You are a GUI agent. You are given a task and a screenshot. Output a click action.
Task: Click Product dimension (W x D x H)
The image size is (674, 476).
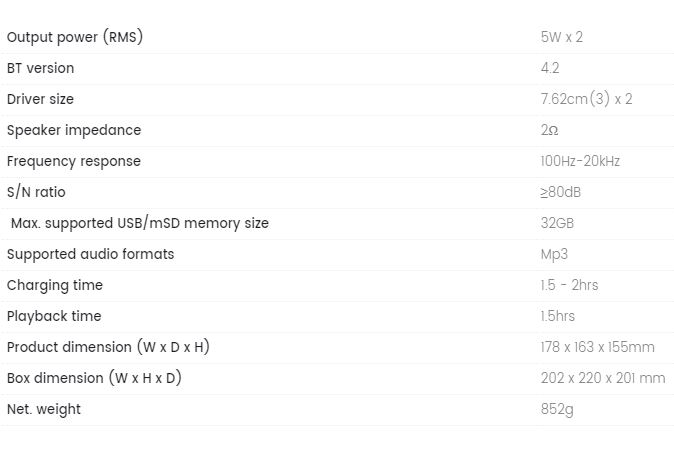pyautogui.click(x=108, y=347)
